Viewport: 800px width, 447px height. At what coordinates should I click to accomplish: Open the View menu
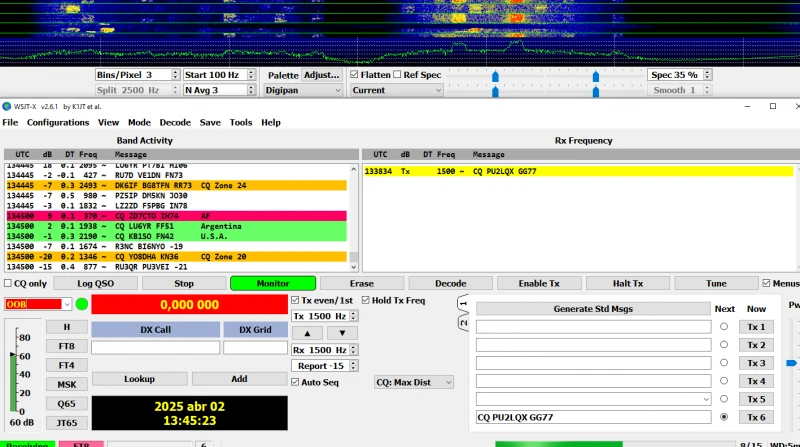tap(108, 122)
